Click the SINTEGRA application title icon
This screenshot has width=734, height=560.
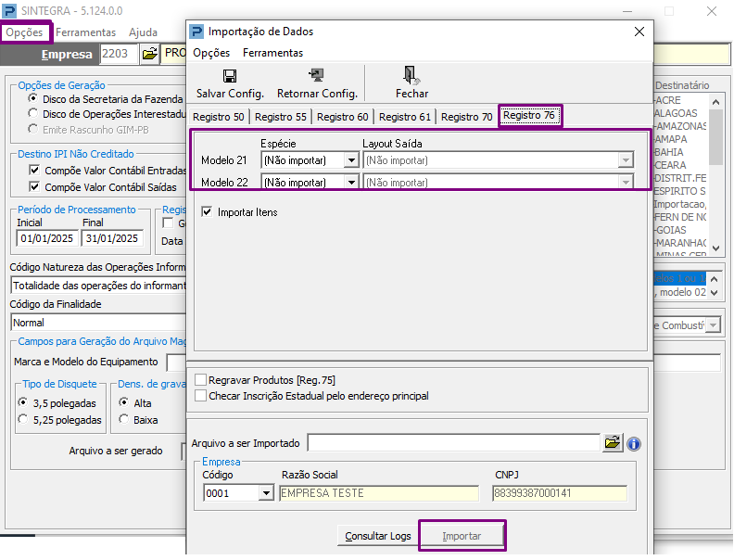coord(11,11)
